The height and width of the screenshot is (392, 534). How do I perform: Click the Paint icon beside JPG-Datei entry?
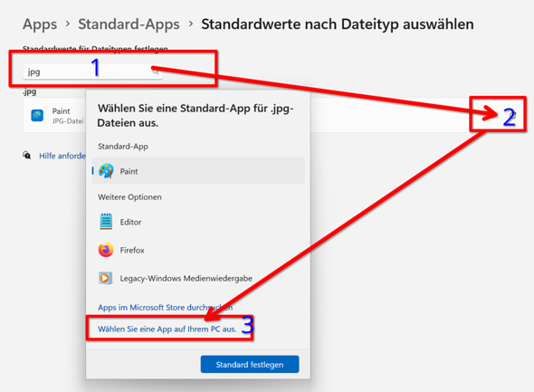pyautogui.click(x=37, y=116)
